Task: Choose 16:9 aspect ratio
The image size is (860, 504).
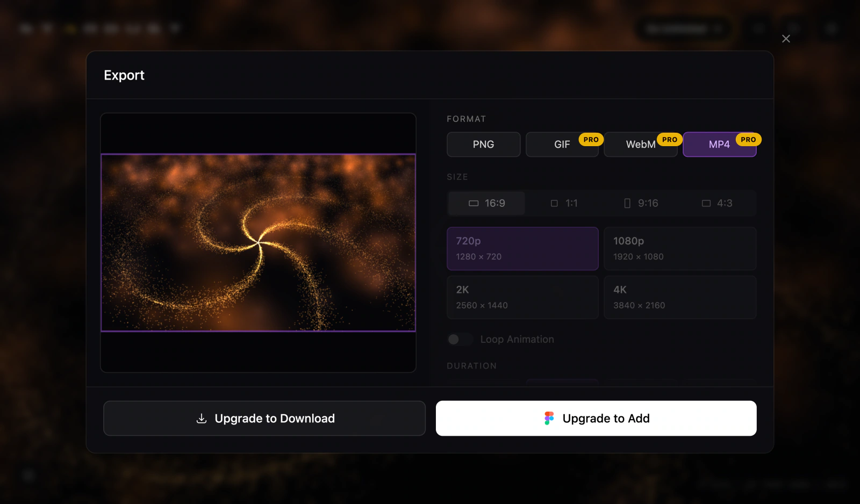Action: 487,203
